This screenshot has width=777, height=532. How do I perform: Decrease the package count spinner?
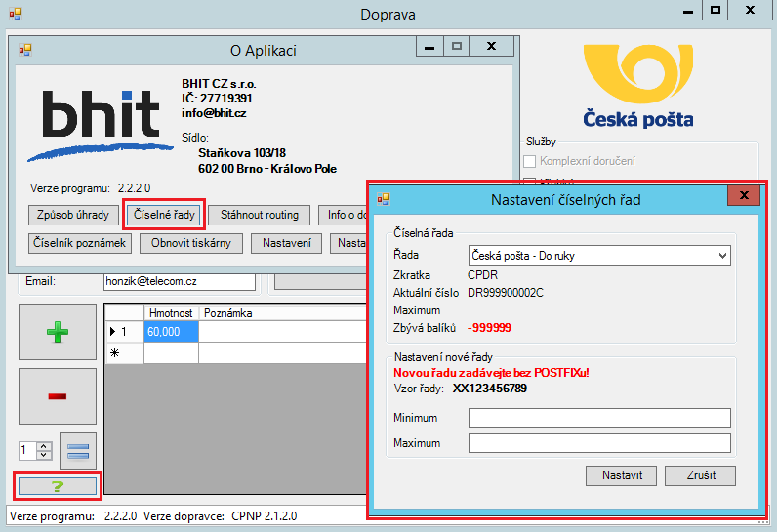pos(44,454)
